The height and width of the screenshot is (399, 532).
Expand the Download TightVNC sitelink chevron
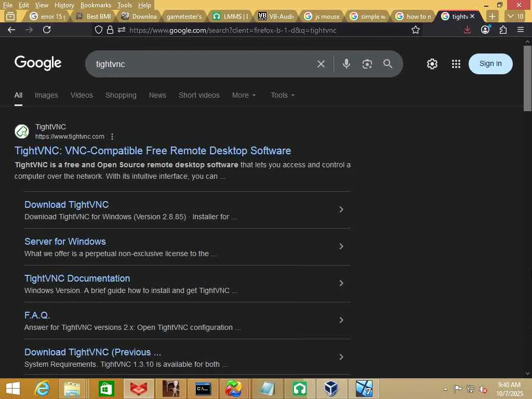coord(341,210)
